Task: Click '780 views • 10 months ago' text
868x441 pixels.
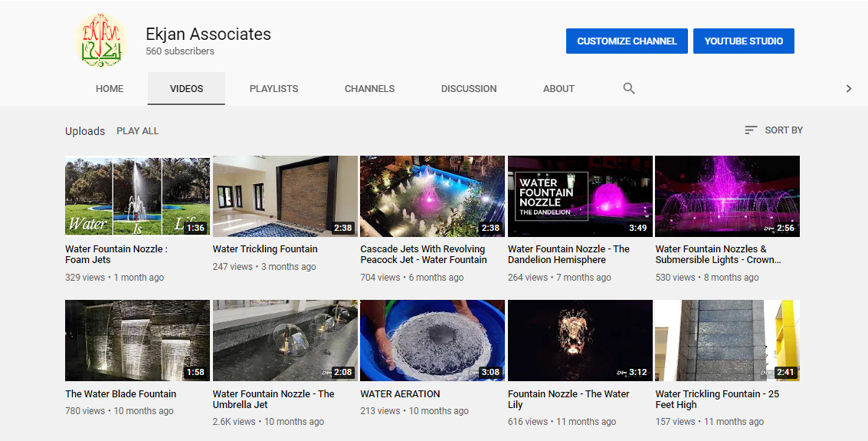Action: (x=120, y=411)
